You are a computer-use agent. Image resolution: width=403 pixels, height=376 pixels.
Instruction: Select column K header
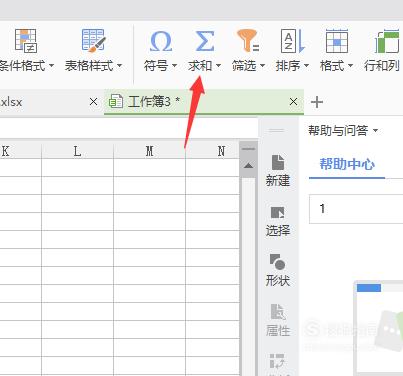(20, 151)
